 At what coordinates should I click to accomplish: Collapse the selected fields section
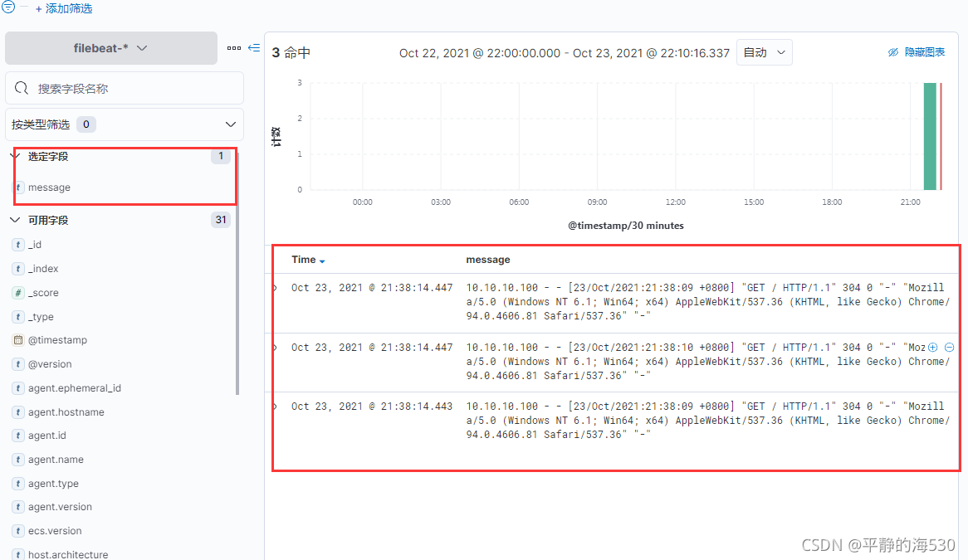[16, 157]
